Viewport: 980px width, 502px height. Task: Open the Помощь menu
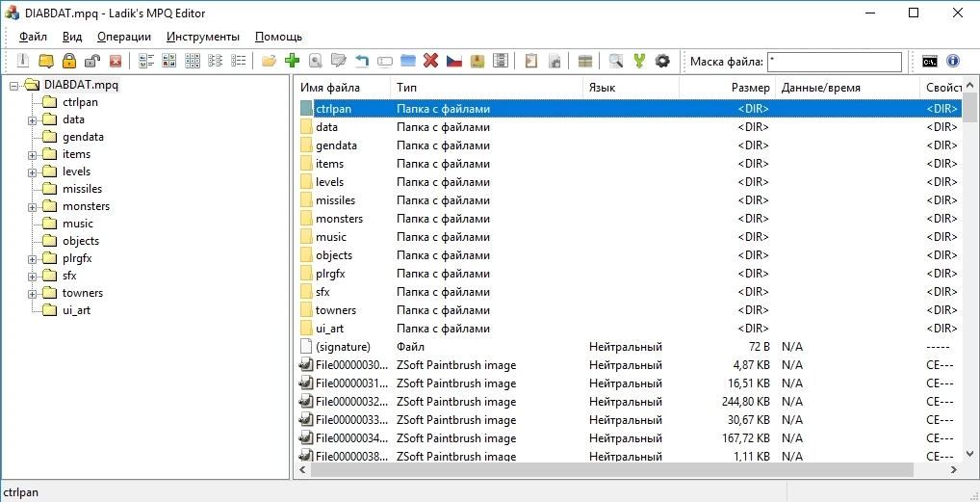[279, 37]
